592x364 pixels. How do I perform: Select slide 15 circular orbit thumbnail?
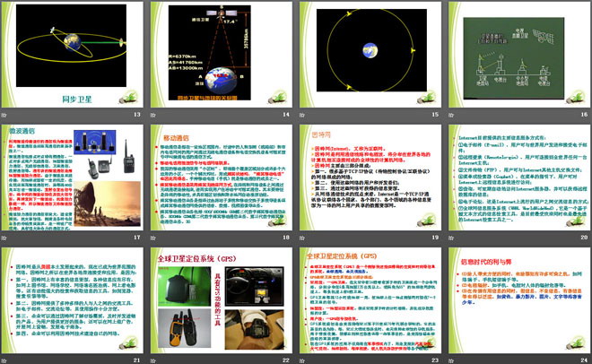coord(370,55)
